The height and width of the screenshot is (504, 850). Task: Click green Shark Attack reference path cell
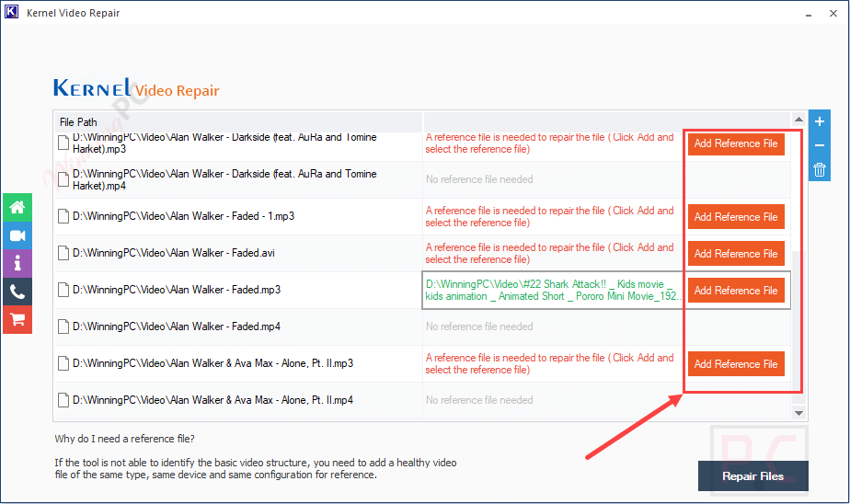click(x=552, y=290)
